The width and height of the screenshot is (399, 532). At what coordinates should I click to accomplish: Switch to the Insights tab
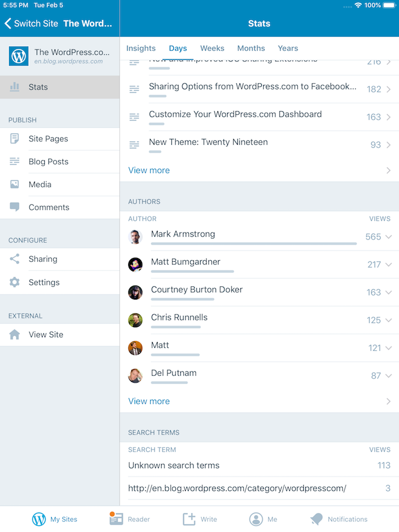pyautogui.click(x=141, y=48)
